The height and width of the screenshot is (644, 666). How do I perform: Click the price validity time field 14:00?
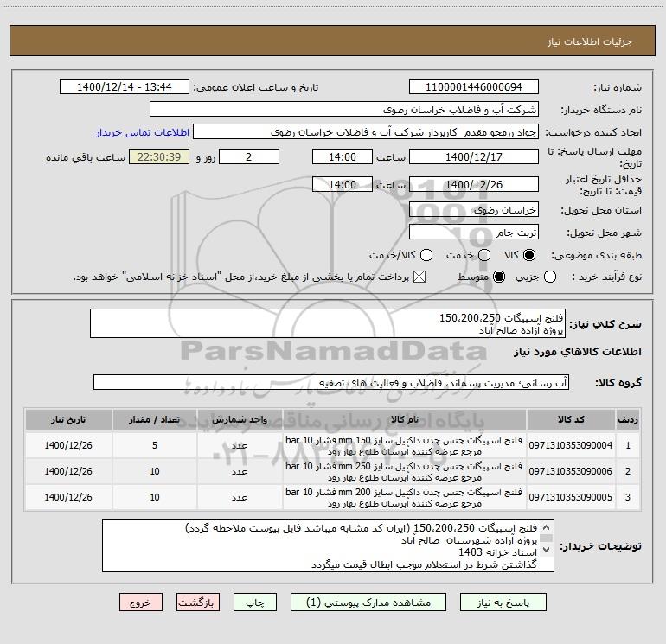pos(343,184)
